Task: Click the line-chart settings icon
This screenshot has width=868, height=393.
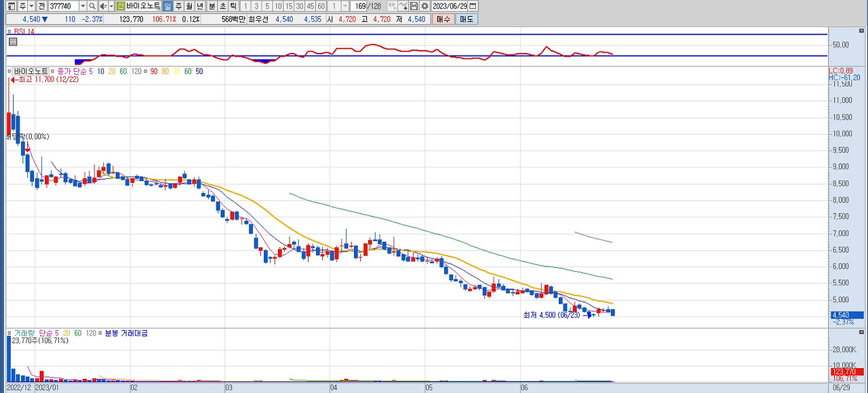Action: (x=403, y=6)
